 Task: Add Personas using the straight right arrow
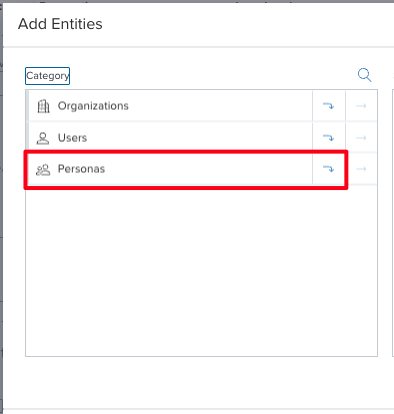pos(361,169)
